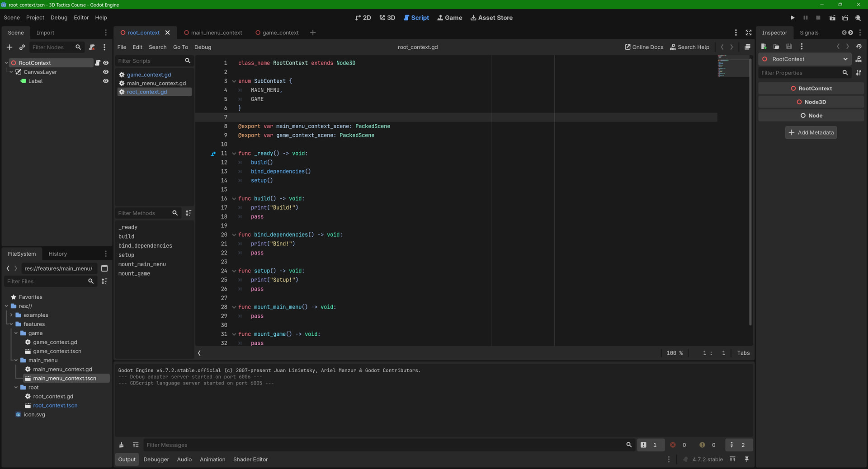Open the Project menu

(35, 18)
